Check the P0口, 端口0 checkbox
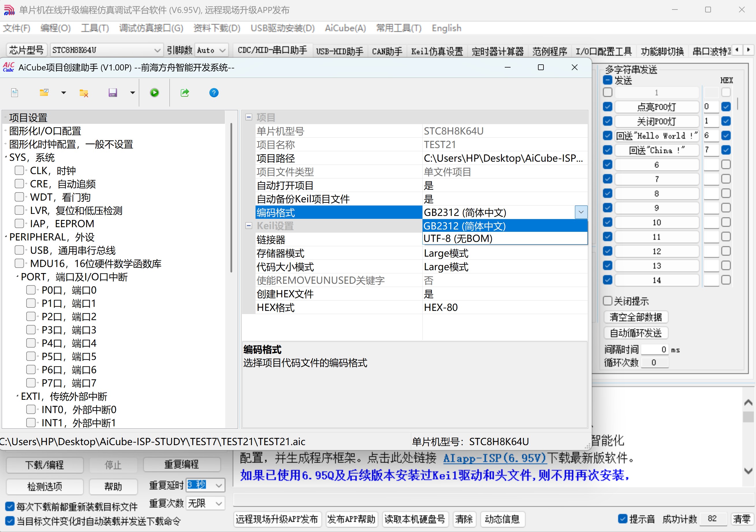Viewport: 756px width, 532px height. point(31,290)
